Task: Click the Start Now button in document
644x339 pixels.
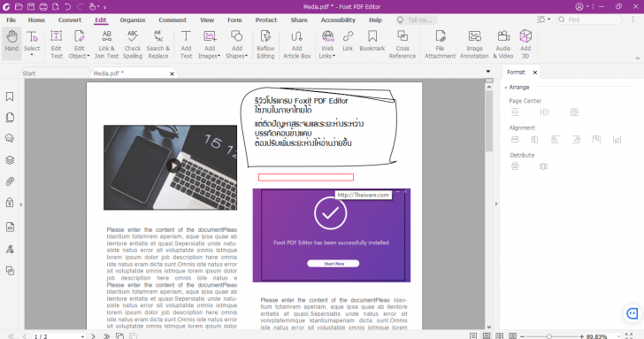Action: (333, 264)
